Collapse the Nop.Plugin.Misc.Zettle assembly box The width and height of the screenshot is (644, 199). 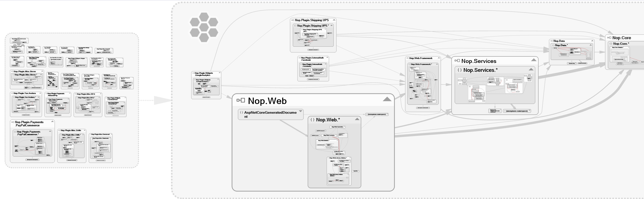(85, 130)
